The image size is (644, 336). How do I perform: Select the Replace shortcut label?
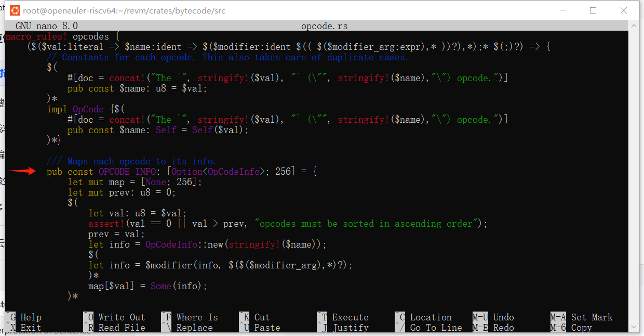194,328
